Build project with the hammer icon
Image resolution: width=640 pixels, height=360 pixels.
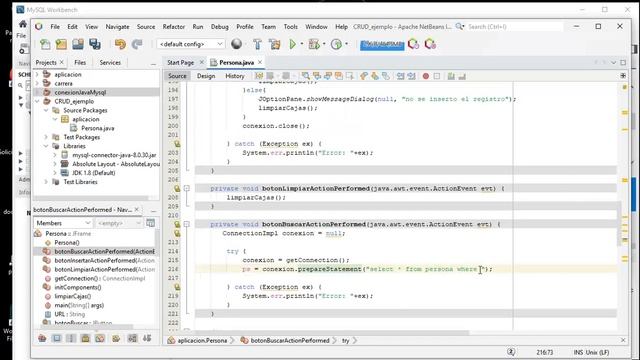pos(257,44)
